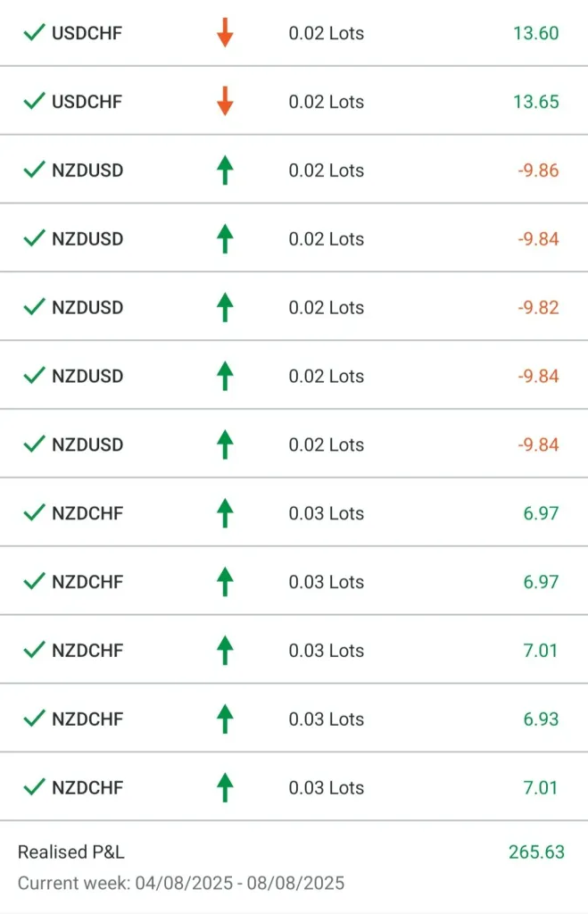
Task: Open the second USDCHF symbol name
Action: tap(87, 102)
